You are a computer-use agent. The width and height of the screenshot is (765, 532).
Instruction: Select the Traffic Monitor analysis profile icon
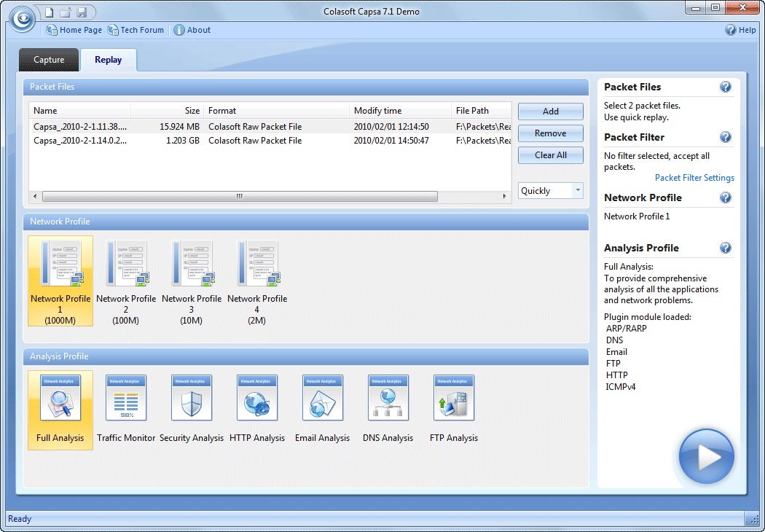coord(126,398)
